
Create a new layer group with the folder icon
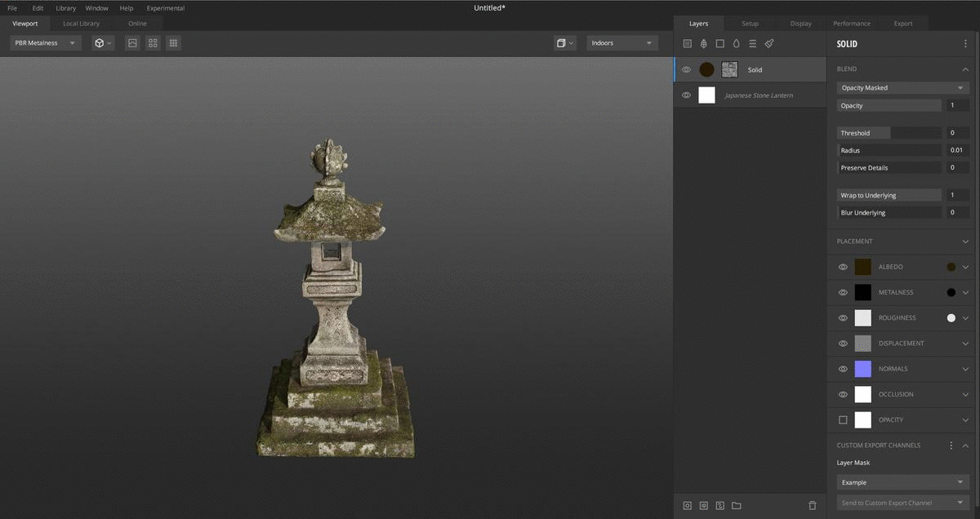tap(736, 506)
